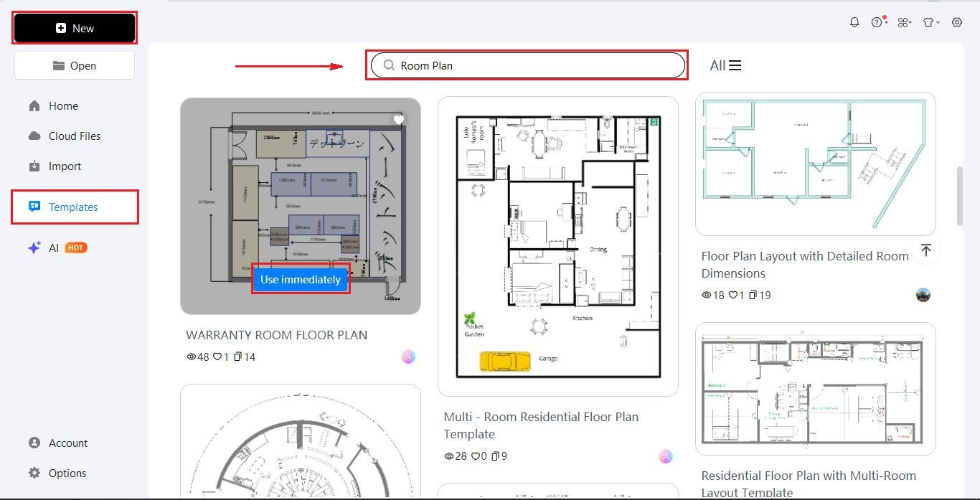The image size is (980, 500).
Task: Click the back to top arrow button
Action: pos(926,250)
